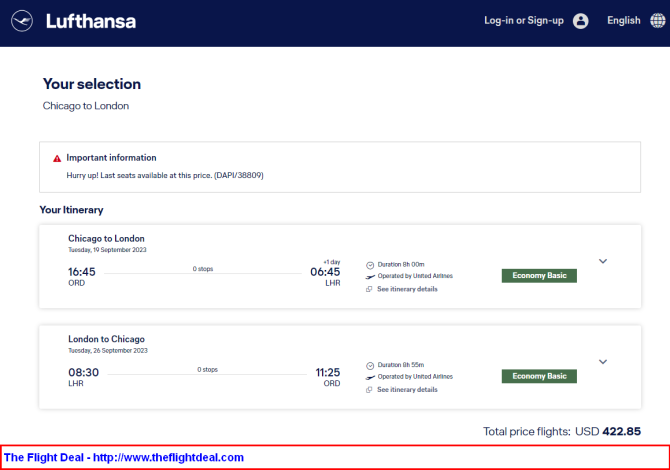Click '0 stops' on the Chicago to London flight
This screenshot has height=470, width=670.
[x=203, y=269]
